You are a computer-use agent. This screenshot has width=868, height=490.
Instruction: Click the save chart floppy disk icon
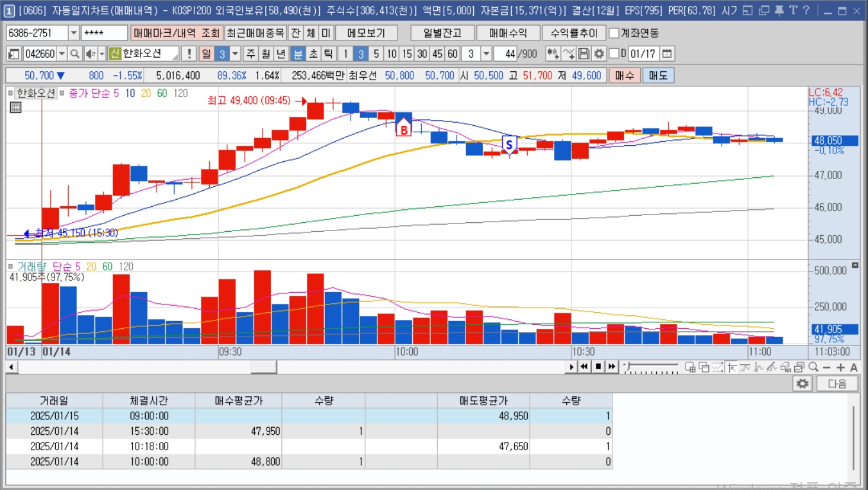(x=584, y=54)
